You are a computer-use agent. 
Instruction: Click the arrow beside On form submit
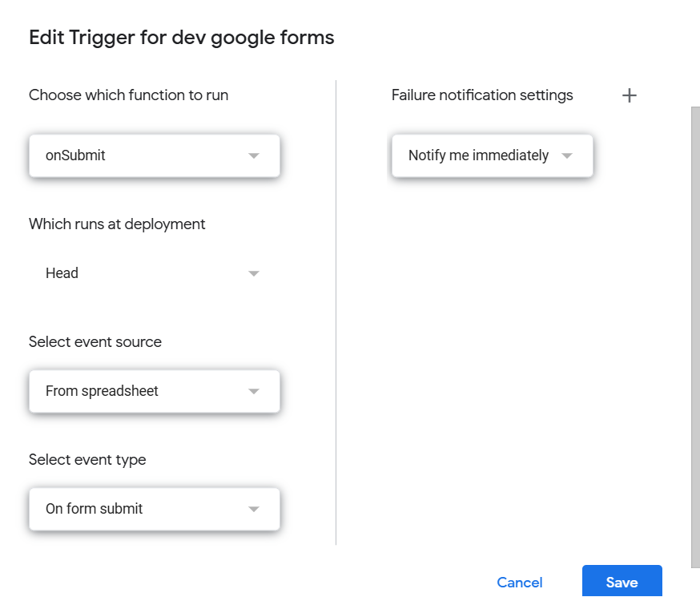(x=254, y=509)
